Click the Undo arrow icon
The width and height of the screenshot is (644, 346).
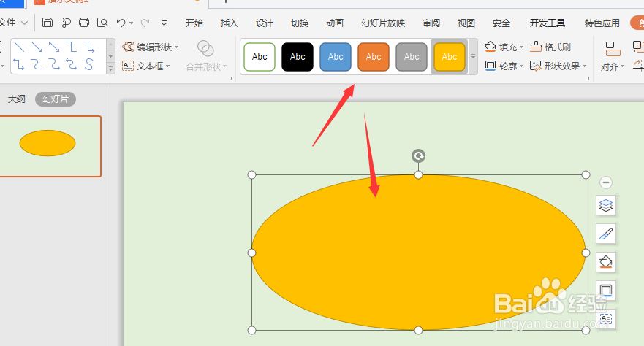[121, 23]
